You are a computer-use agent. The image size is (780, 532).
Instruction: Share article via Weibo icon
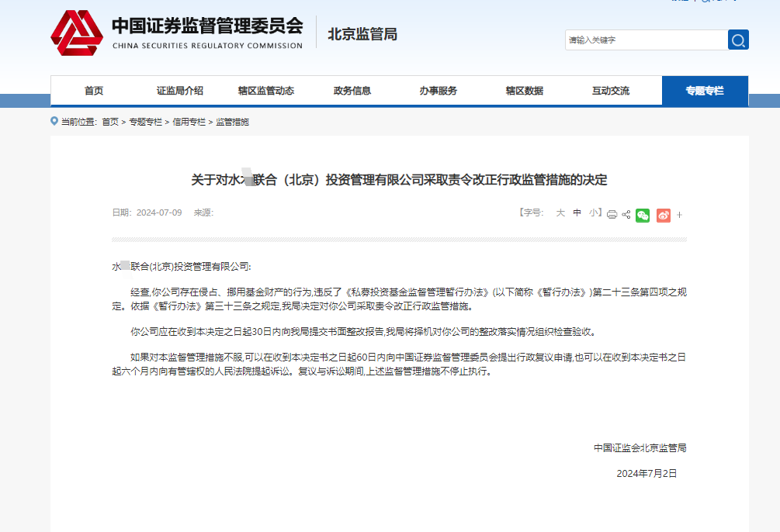tap(663, 215)
